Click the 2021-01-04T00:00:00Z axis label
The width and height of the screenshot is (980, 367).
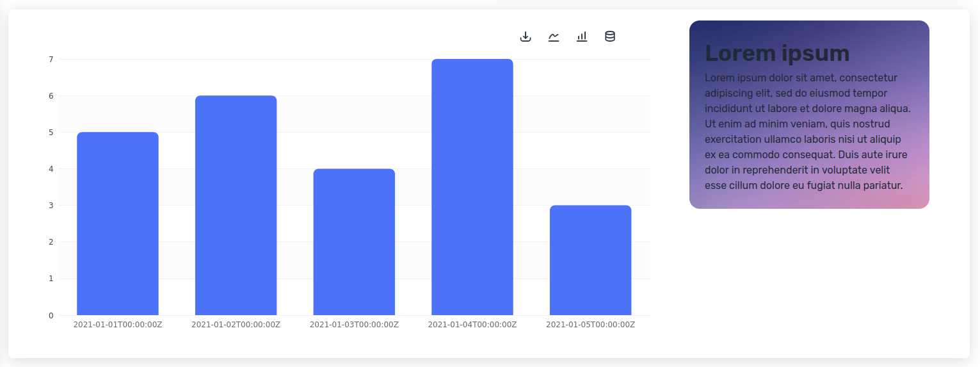coord(472,325)
